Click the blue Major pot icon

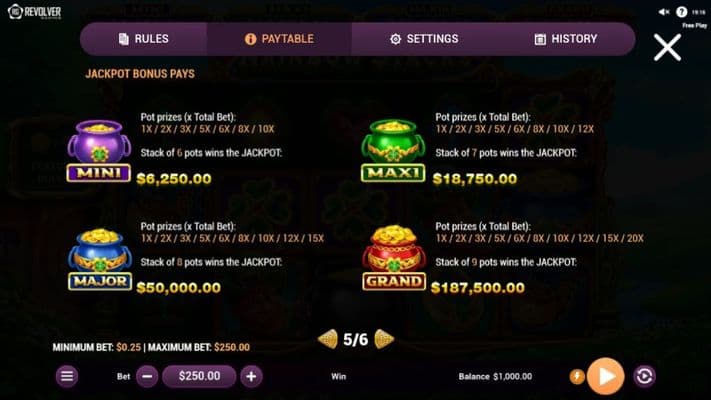(x=100, y=259)
